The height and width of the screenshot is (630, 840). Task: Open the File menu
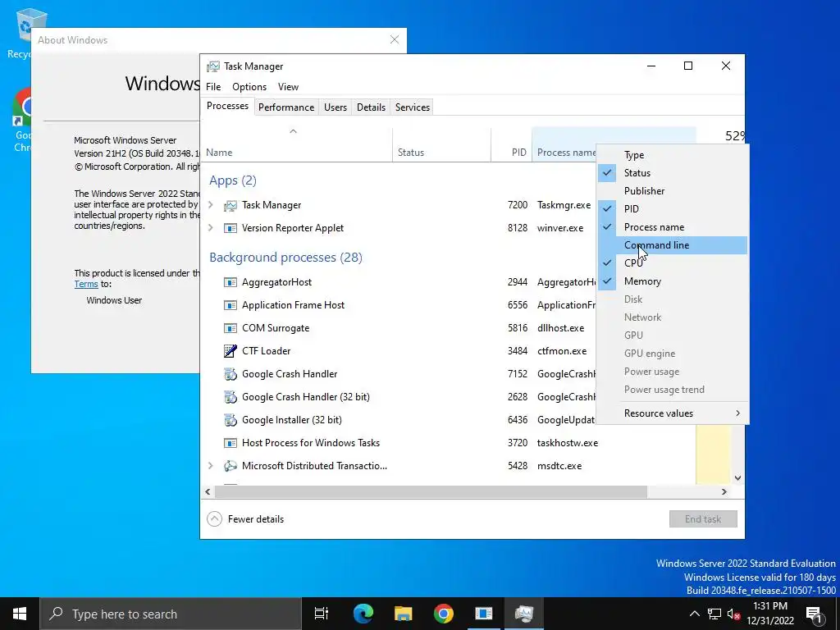[213, 87]
